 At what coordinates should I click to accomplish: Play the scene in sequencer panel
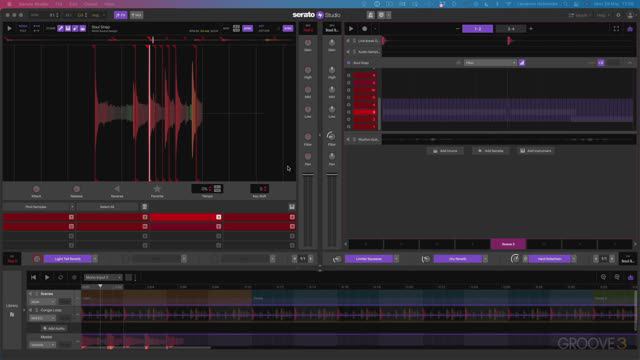pyautogui.click(x=351, y=29)
